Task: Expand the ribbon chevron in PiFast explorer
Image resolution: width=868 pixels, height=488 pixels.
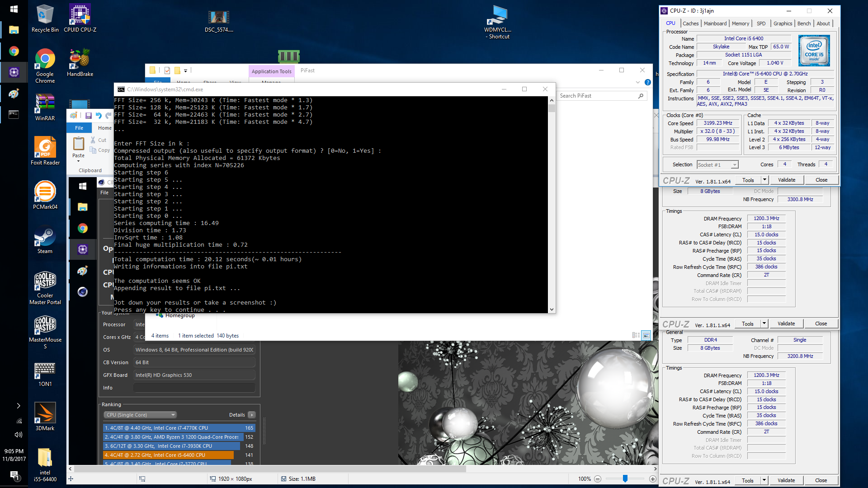Action: pos(638,82)
